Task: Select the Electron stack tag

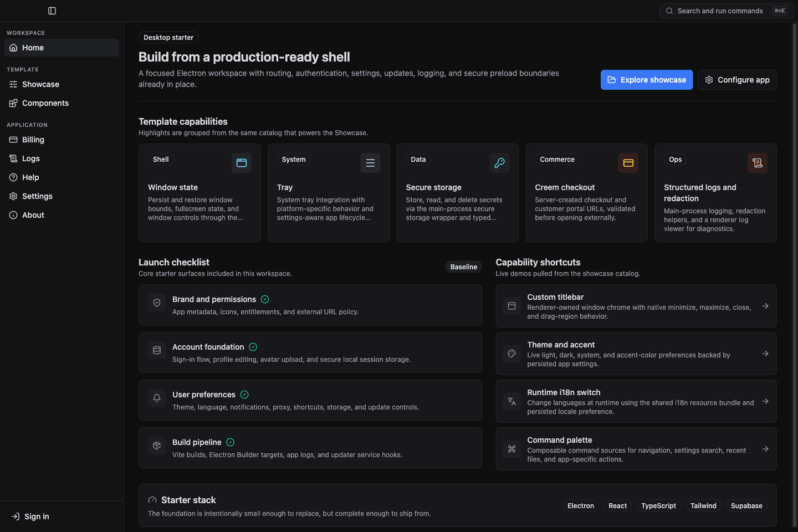Action: coord(581,505)
